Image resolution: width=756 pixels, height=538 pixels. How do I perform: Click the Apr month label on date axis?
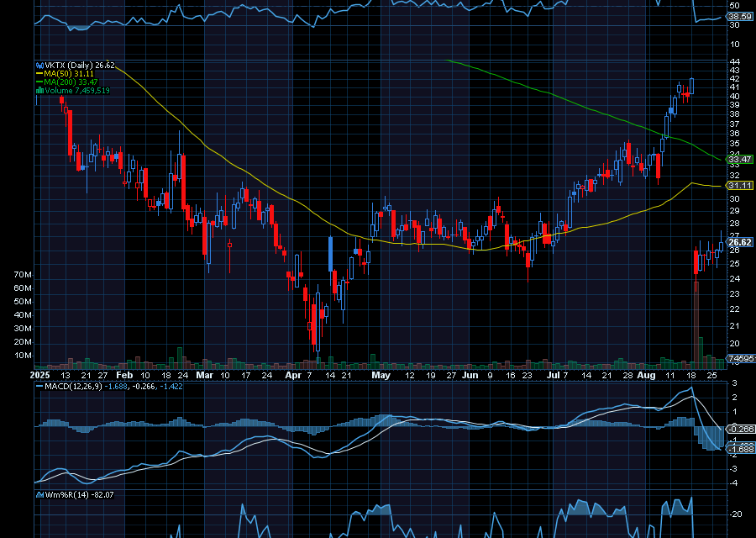pos(292,376)
